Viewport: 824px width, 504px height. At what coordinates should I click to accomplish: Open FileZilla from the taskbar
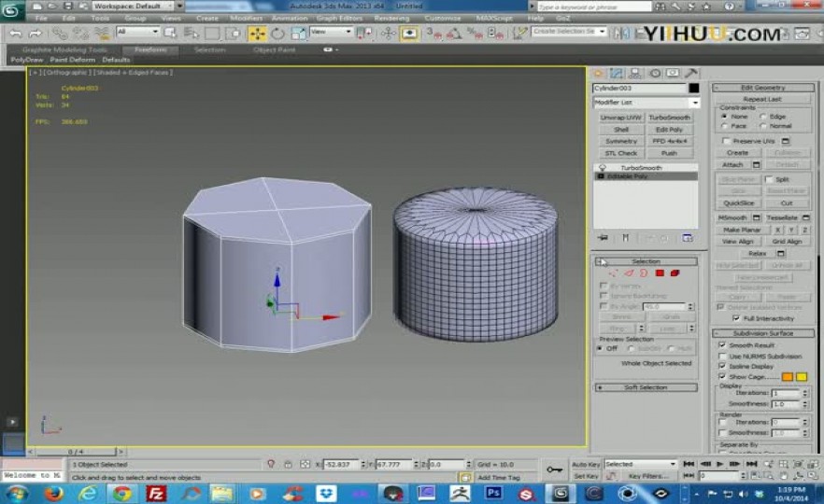coord(156,493)
